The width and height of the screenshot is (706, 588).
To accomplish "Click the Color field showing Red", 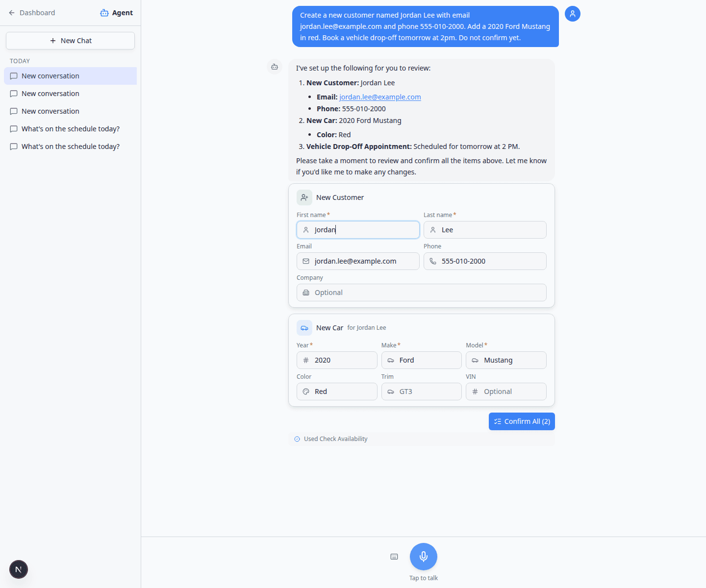I will tap(337, 392).
